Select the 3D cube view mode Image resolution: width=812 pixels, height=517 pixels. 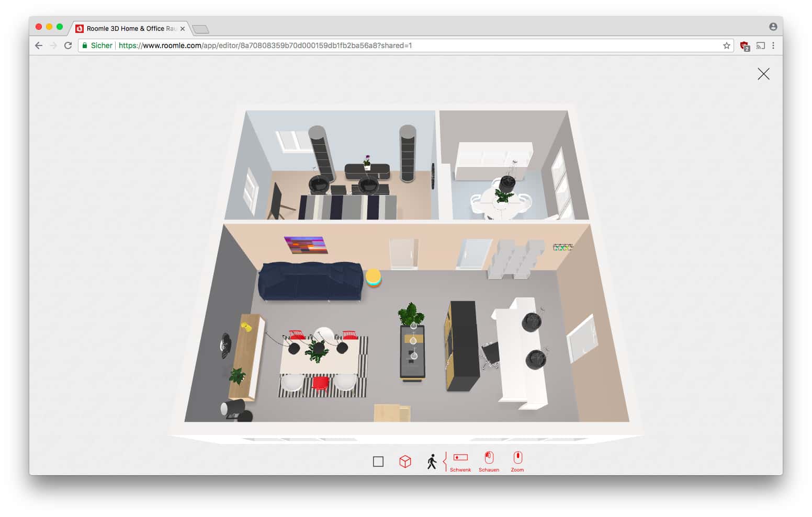pyautogui.click(x=405, y=462)
